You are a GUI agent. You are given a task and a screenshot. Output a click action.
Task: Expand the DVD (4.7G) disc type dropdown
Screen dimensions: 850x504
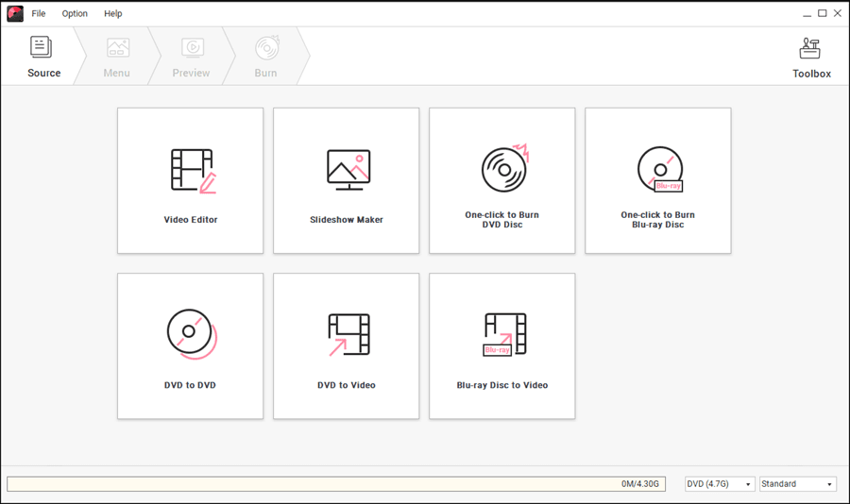(720, 484)
